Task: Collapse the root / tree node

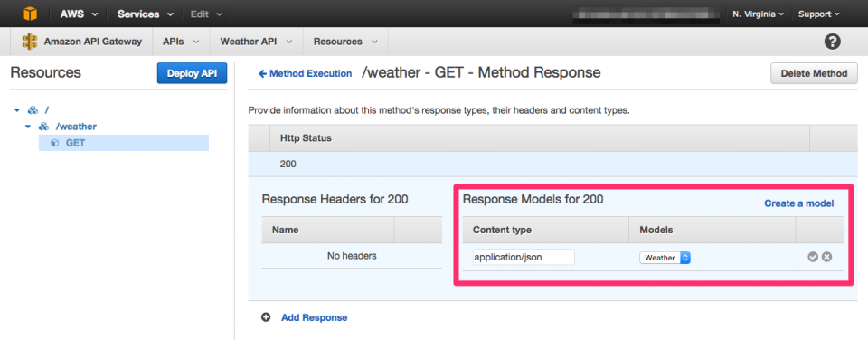Action: point(17,110)
